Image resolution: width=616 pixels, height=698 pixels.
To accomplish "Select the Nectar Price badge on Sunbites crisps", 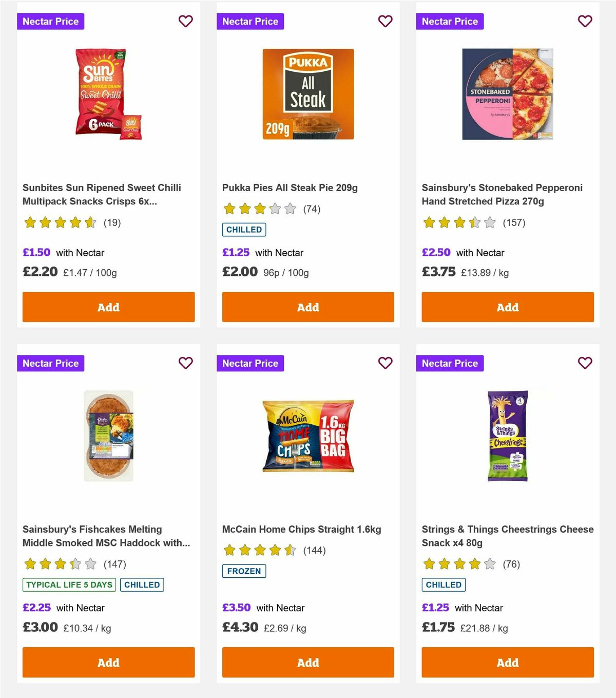I will click(50, 21).
